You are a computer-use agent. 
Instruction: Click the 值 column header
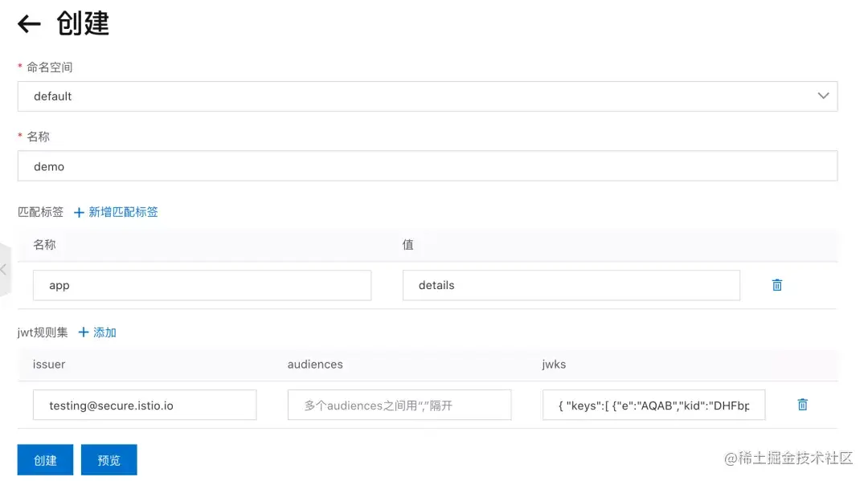408,244
